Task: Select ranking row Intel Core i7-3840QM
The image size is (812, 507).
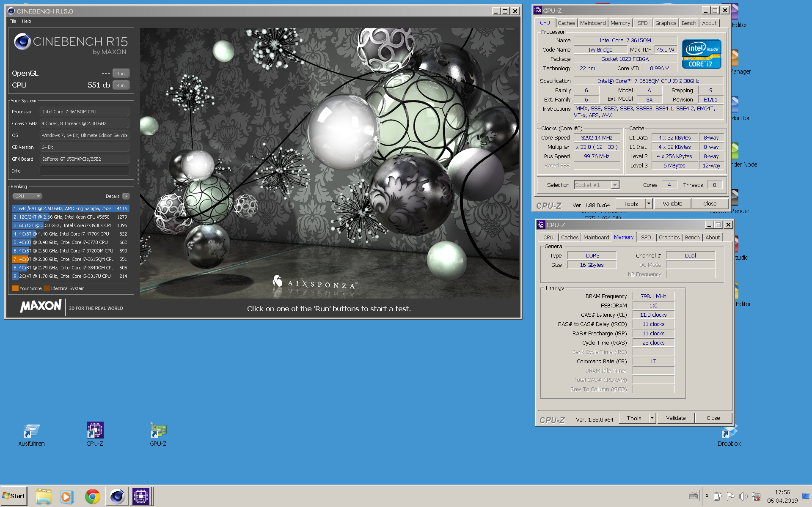Action: tap(71, 268)
